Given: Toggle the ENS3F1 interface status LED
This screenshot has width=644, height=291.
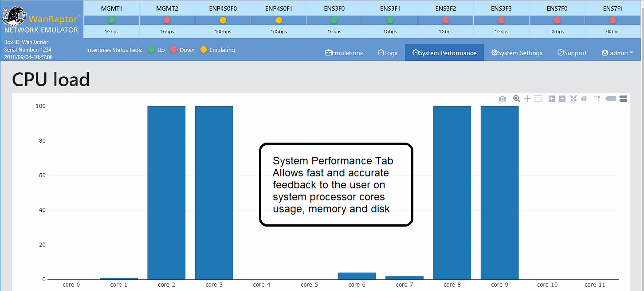Looking at the screenshot, I should [390, 20].
